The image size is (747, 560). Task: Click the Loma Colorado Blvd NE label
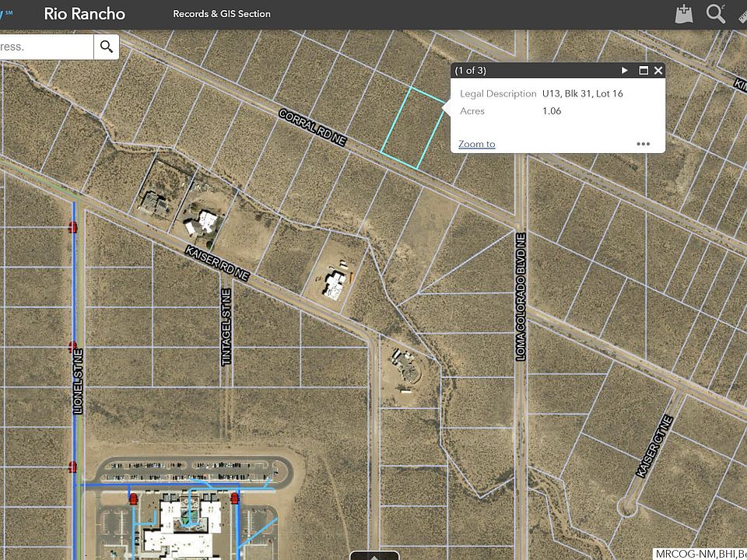coord(521,296)
